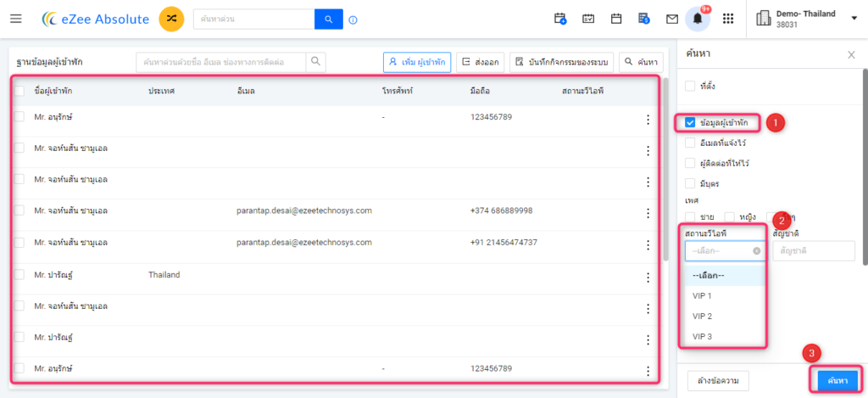Uncheck the ข้อมูลผู้เข้าพัก checkbox
Screen dimensions: 868x398
[690, 122]
